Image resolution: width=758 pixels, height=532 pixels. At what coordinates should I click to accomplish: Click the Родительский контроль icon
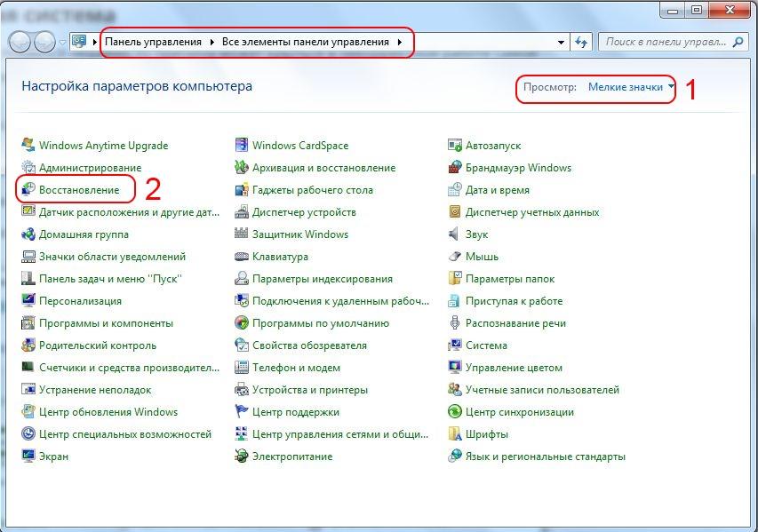(x=28, y=345)
